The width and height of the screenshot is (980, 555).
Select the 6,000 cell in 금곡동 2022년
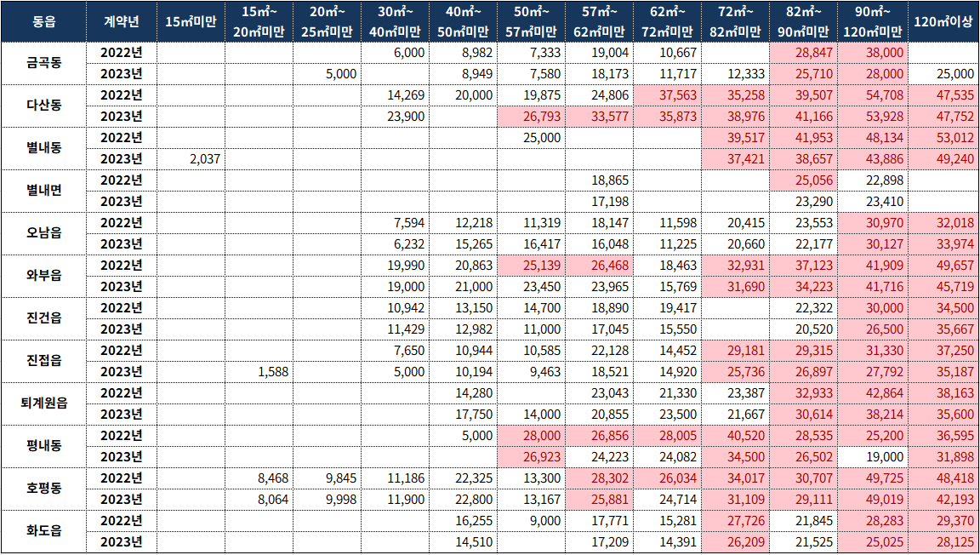(x=395, y=53)
